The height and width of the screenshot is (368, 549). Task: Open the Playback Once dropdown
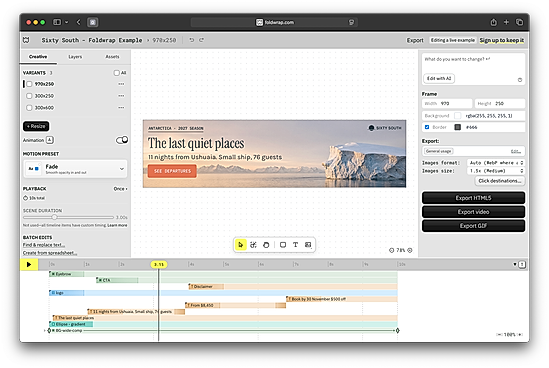pos(120,189)
